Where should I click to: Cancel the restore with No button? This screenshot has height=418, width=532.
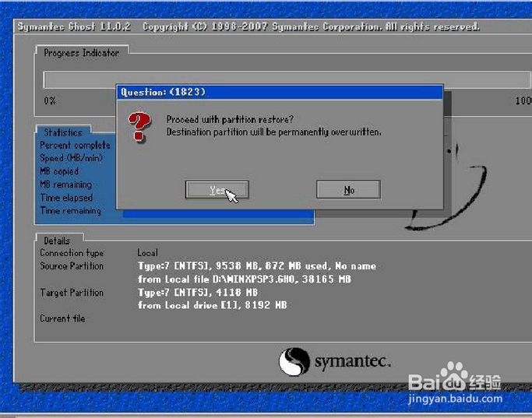click(x=348, y=189)
